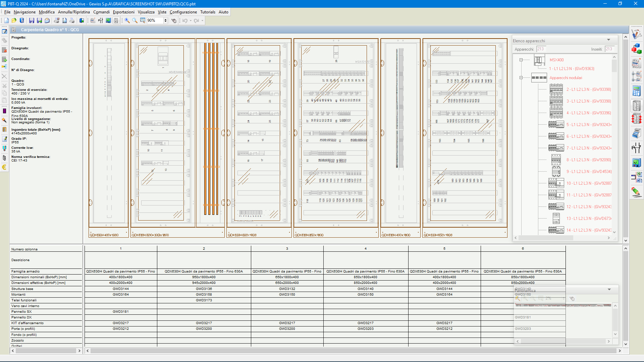The image size is (644, 362).
Task: Click the cabinet with red arrows icon
Action: coord(636,119)
